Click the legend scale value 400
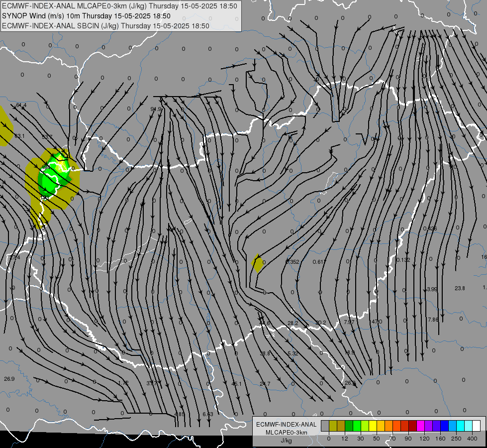 [x=472, y=439]
